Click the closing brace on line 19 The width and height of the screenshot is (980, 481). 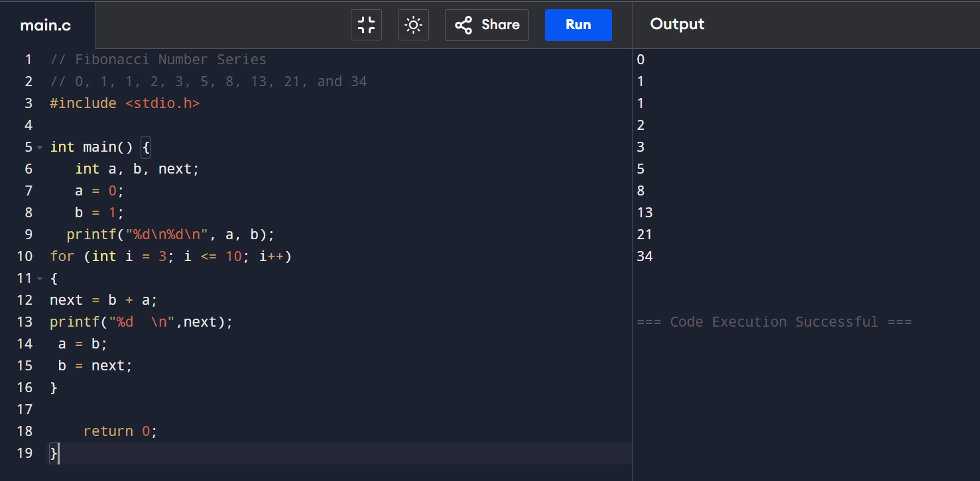(54, 453)
